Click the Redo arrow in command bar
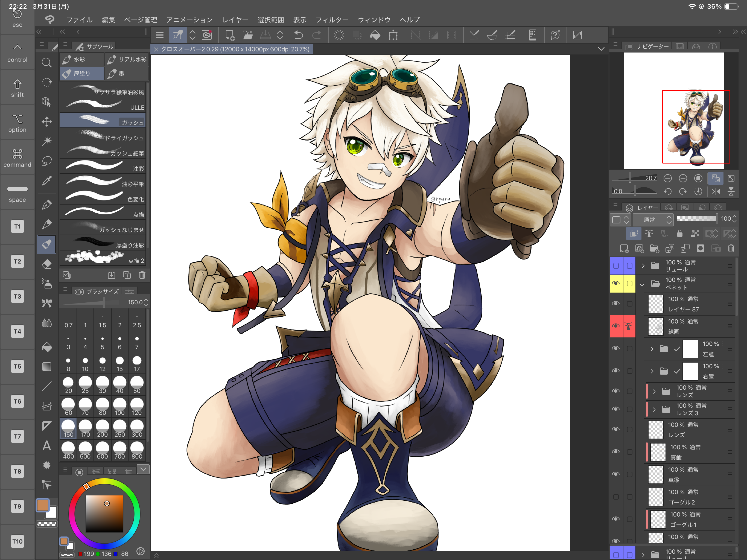Viewport: 747px width, 560px height. pos(316,35)
